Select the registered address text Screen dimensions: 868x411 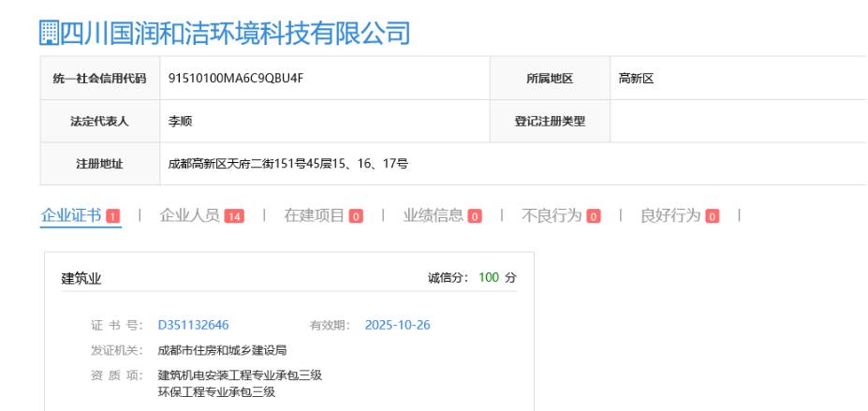[x=288, y=164]
